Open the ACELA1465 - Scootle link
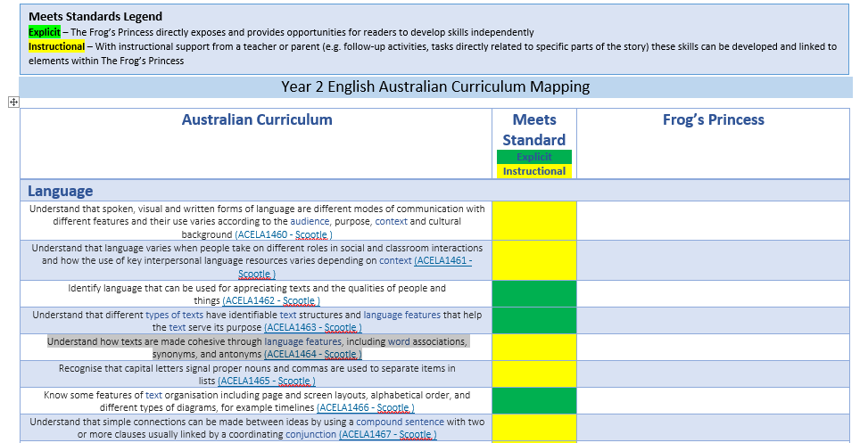Screen dimensions: 868x443 [x=267, y=381]
